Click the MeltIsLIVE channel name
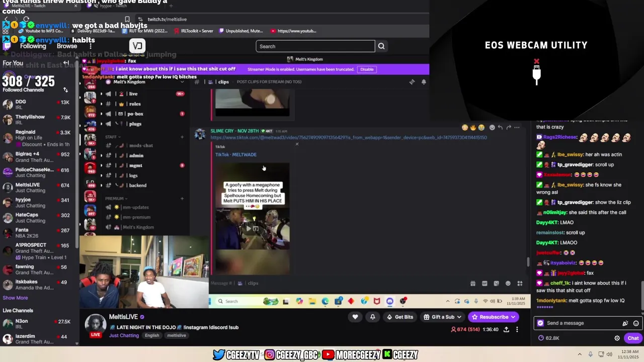The width and height of the screenshot is (644, 362). click(x=123, y=317)
